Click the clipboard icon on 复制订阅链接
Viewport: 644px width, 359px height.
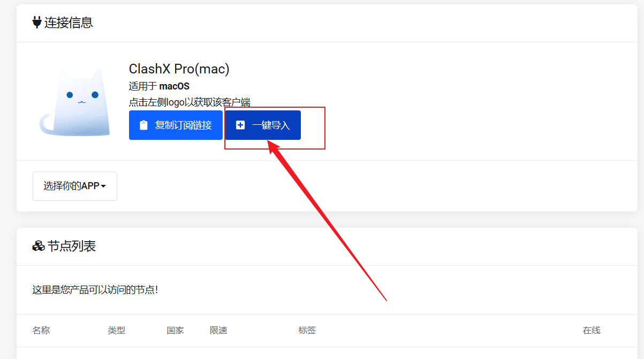143,125
